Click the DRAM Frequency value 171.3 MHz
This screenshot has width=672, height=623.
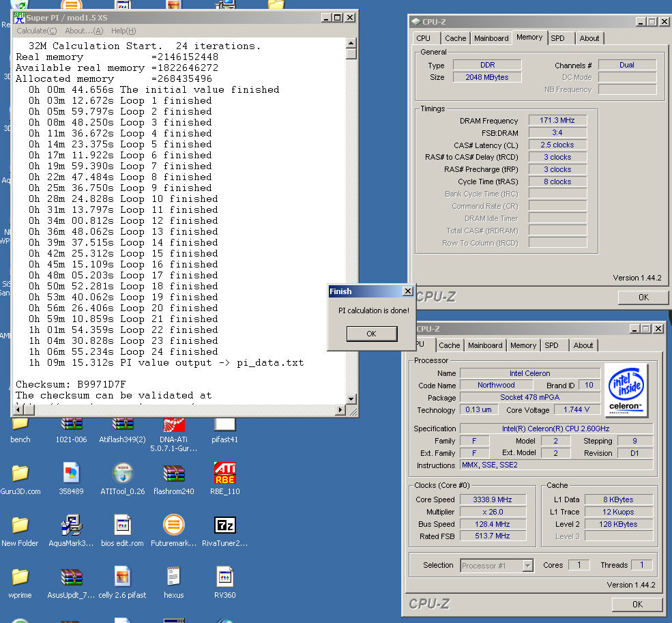(557, 121)
